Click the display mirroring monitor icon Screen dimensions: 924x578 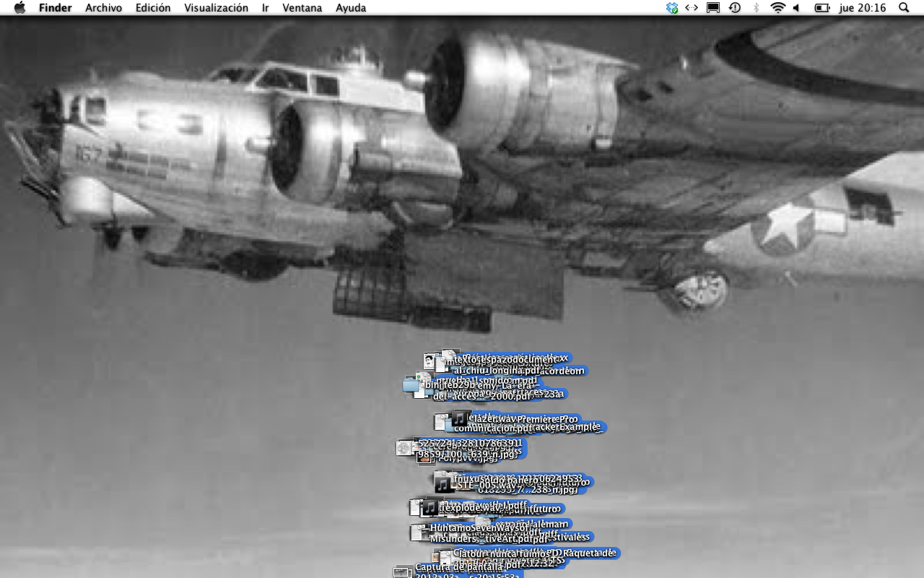pos(713,8)
